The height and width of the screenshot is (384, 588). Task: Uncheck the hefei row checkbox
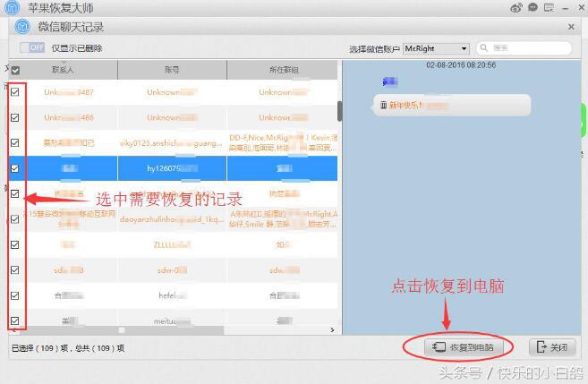click(x=15, y=295)
